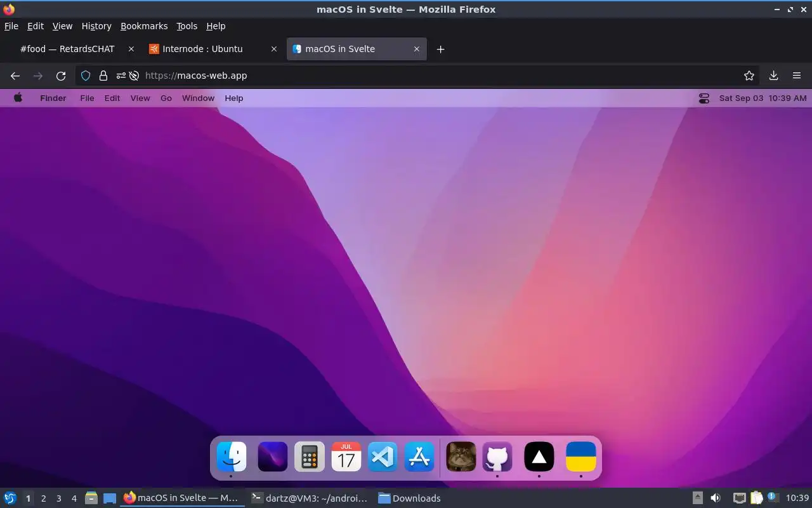Switch to the #food — RetardsCHAT tab

pos(70,49)
